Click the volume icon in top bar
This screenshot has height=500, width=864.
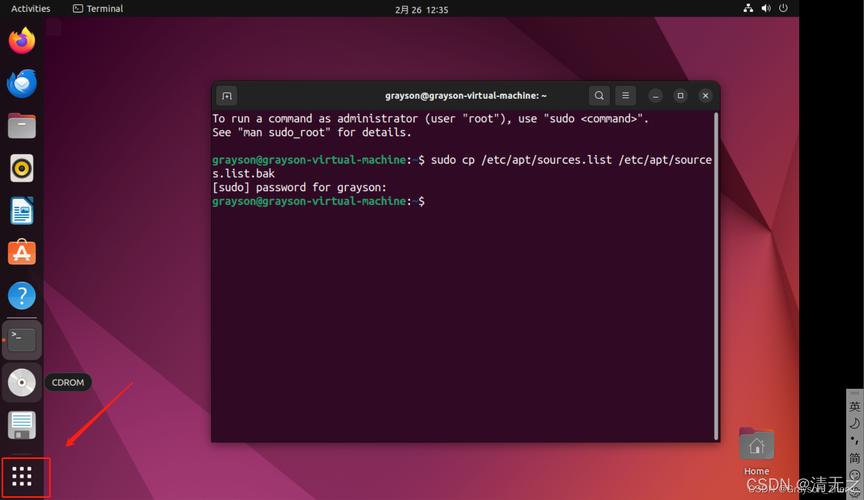766,8
